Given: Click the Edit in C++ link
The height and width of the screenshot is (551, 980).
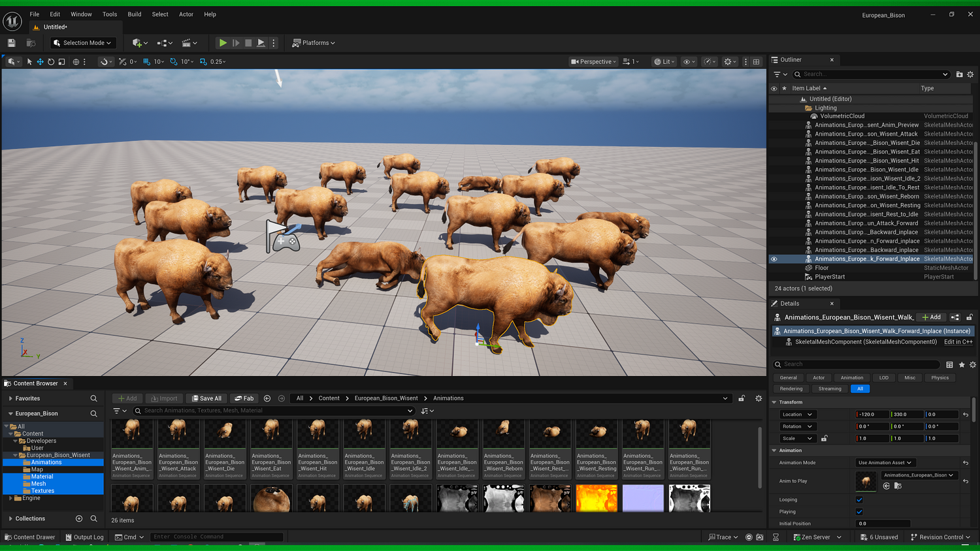Looking at the screenshot, I should [x=958, y=342].
